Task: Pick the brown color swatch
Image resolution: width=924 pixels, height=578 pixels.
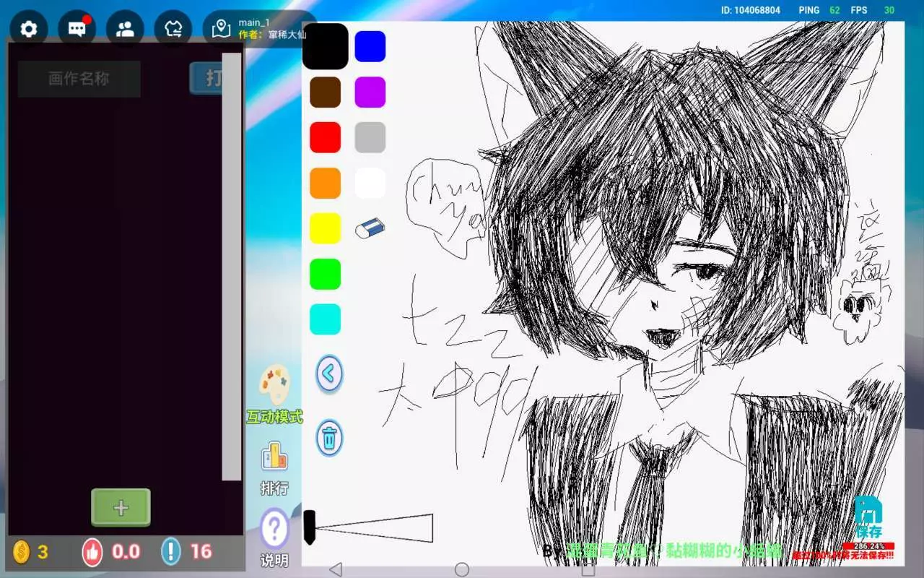Action: pyautogui.click(x=326, y=92)
